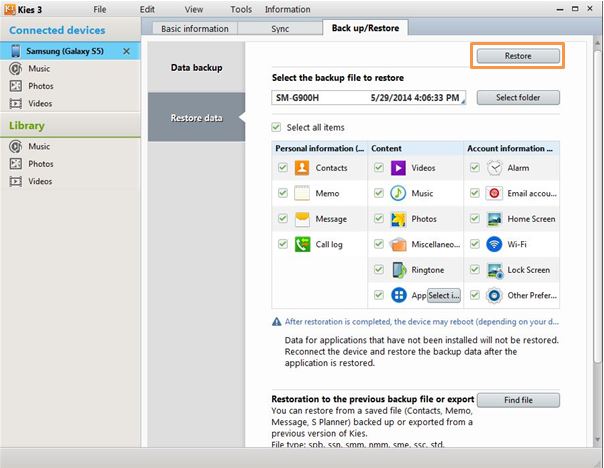Click the Music note icon in Content

(398, 193)
